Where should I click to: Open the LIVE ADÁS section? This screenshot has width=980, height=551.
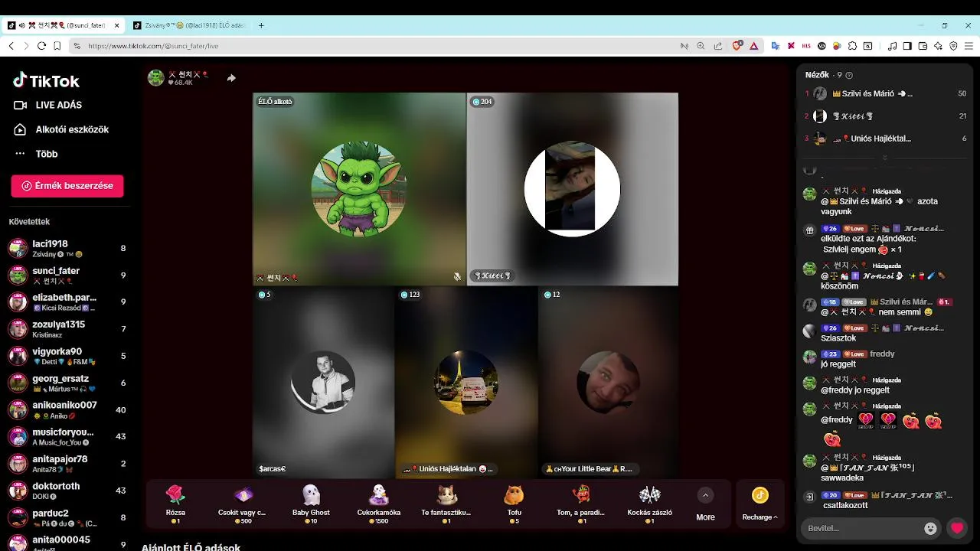[47, 105]
